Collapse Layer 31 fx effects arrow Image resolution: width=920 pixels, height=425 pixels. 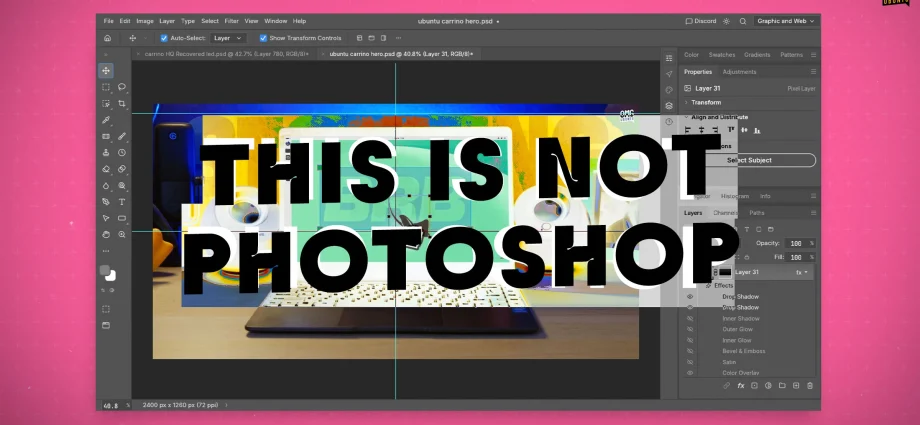pos(806,272)
